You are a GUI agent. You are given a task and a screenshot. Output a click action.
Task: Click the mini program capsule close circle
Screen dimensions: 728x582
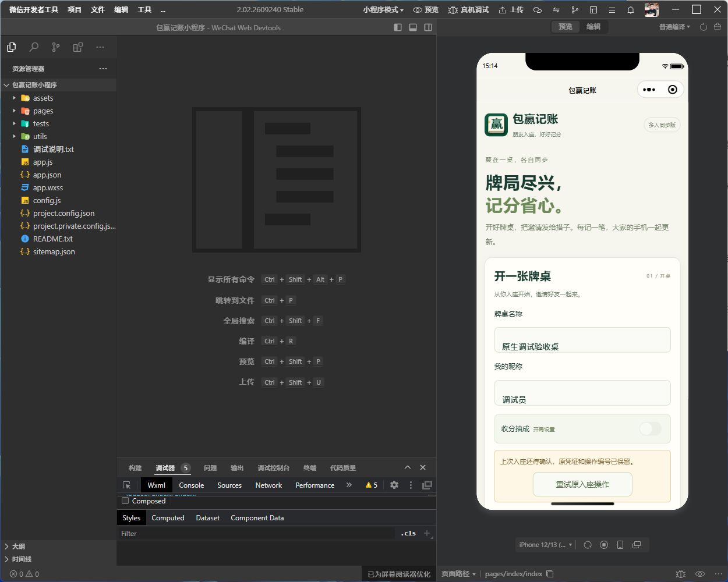(673, 90)
